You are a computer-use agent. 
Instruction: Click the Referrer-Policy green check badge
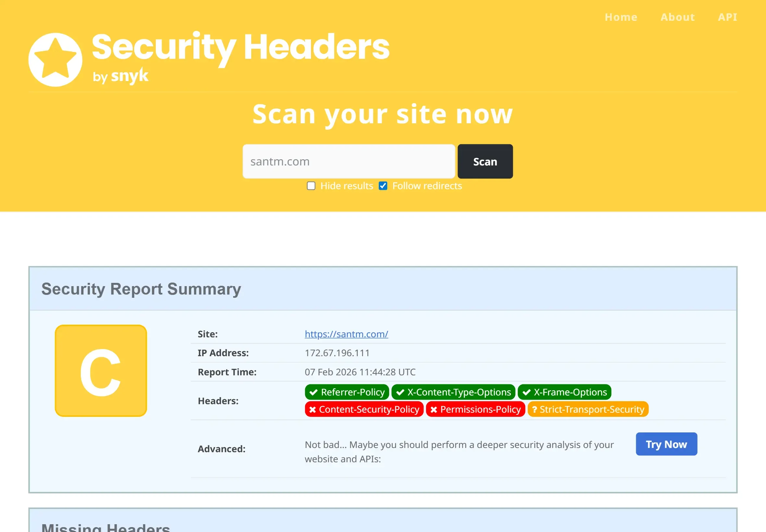(347, 392)
